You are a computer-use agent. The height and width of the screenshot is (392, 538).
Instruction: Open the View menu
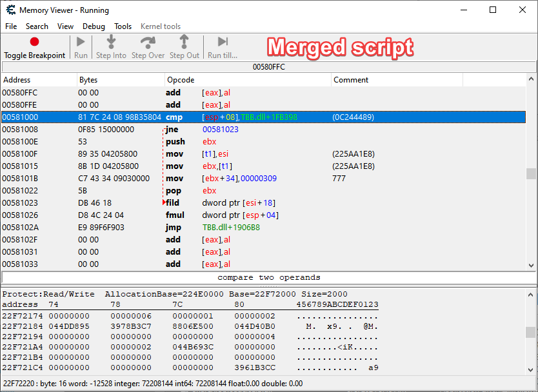[x=66, y=26]
